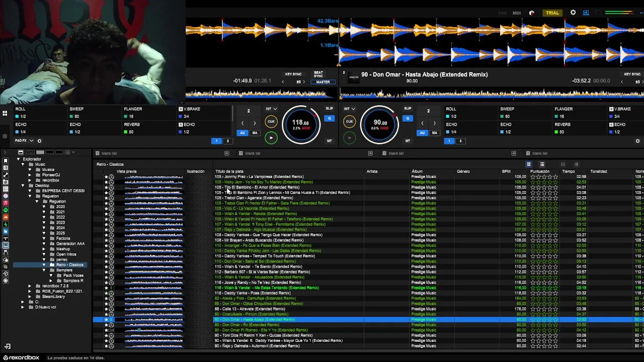Click the MIDI label in the top bar
Image resolution: width=644 pixels, height=362 pixels.
(x=517, y=13)
